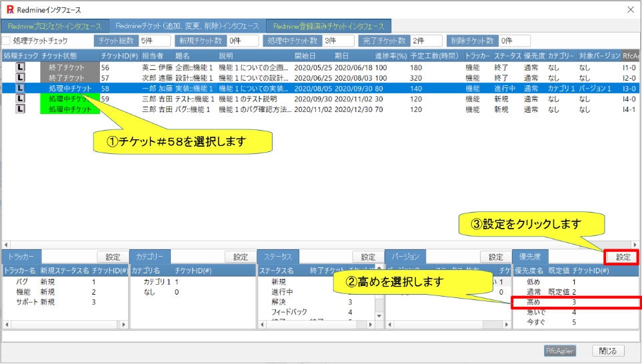Click the 処理中チケット数 value field
Viewport: 642px width, 364px height.
tap(338, 41)
